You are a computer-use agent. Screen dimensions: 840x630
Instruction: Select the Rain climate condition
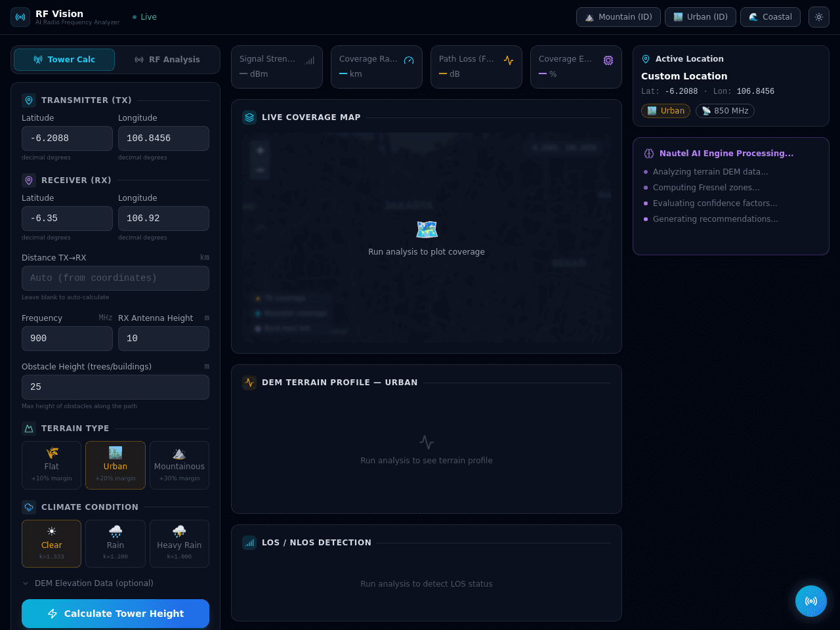click(115, 544)
